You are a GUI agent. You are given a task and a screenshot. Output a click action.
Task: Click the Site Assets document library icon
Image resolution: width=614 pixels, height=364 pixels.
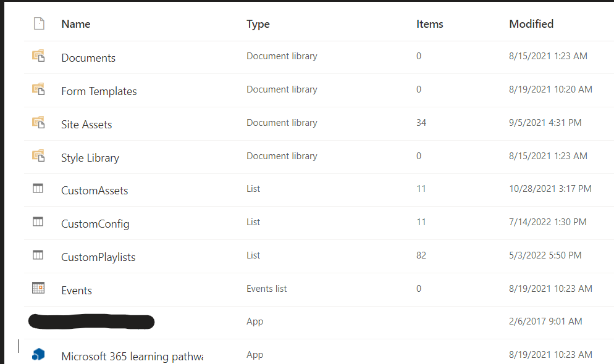pyautogui.click(x=38, y=122)
